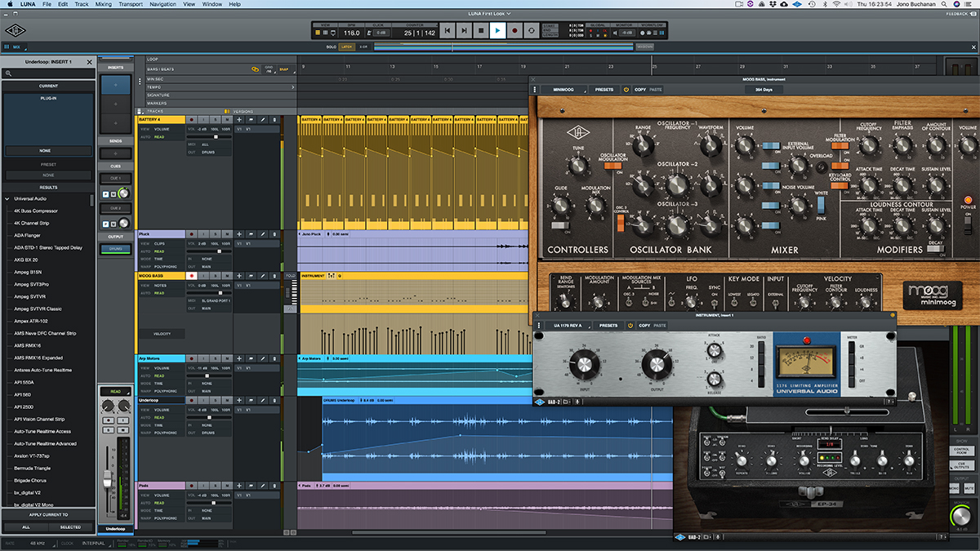Mute the Pluck track
The width and height of the screenshot is (980, 551).
[227, 234]
